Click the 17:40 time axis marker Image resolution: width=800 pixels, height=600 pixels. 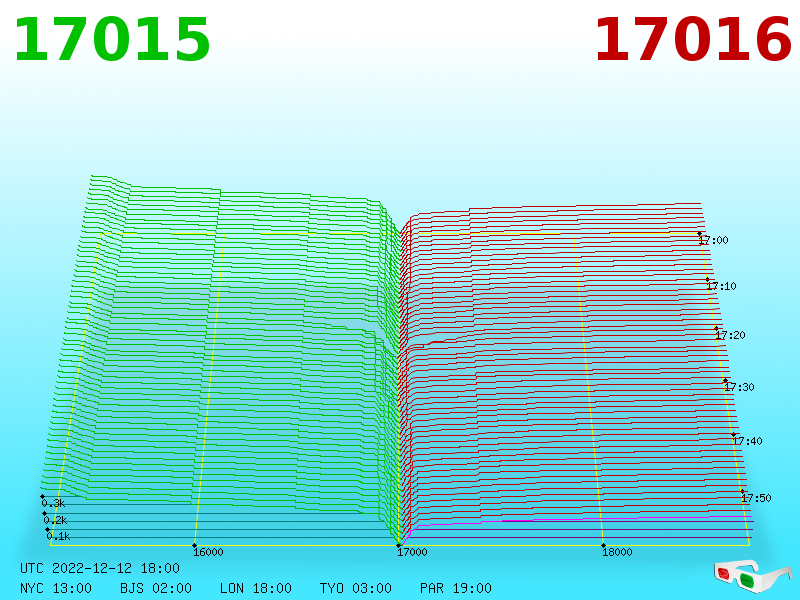[x=747, y=441]
